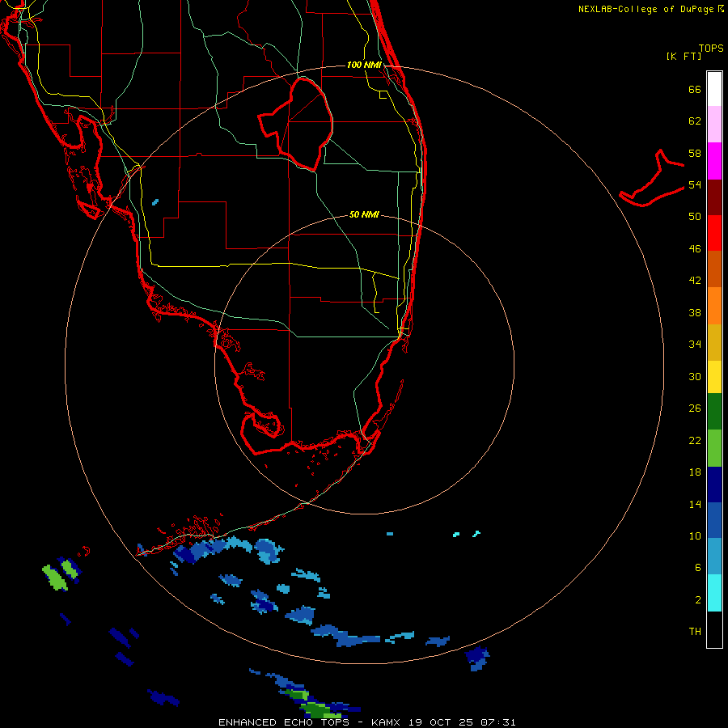The height and width of the screenshot is (728, 728).
Task: Click the 18 legend value
Action: pyautogui.click(x=695, y=472)
